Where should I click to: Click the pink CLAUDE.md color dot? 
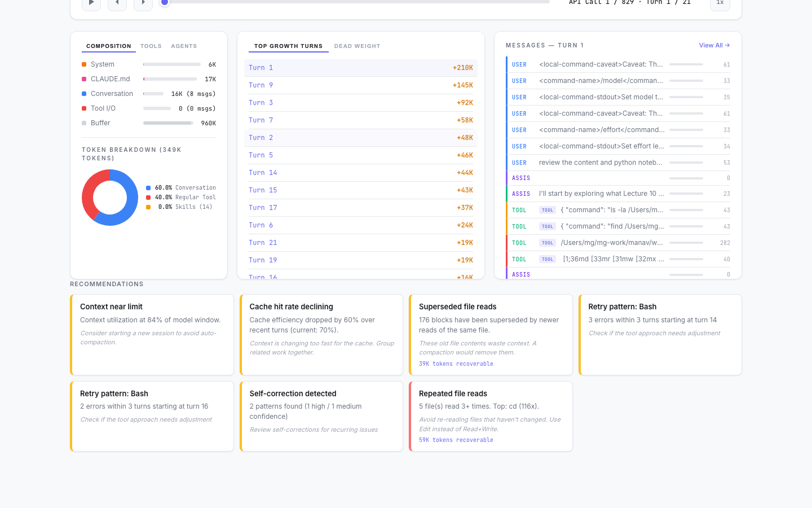coord(84,79)
